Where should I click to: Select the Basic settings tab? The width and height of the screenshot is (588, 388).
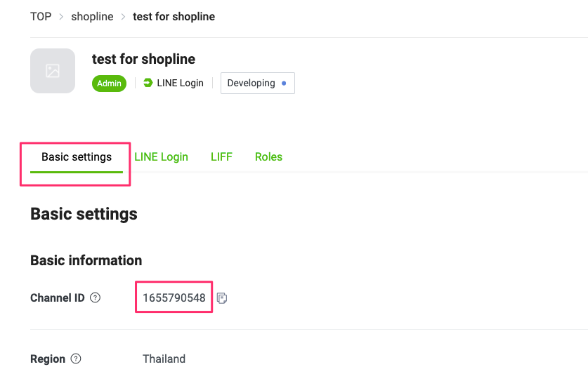tap(77, 157)
